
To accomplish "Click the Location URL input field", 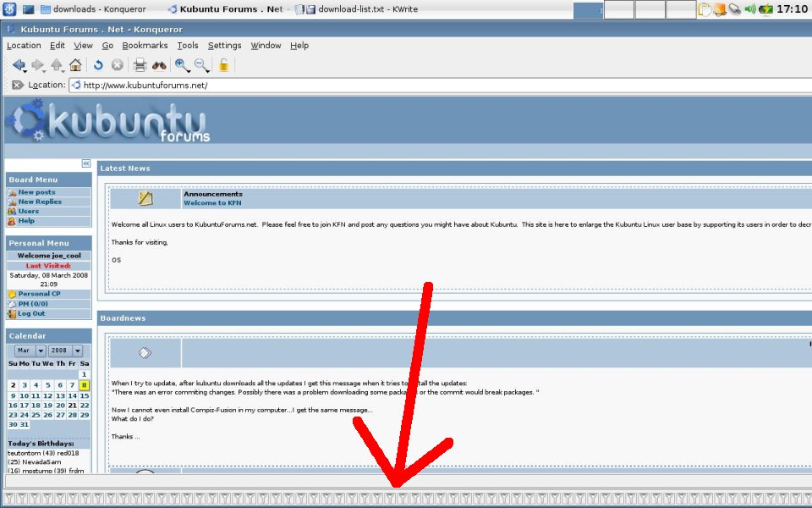I will 440,85.
